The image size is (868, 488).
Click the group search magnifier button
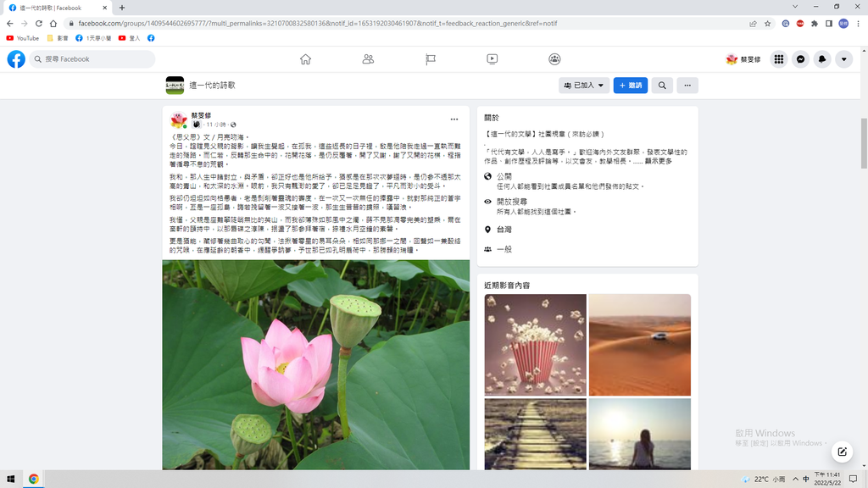pyautogui.click(x=662, y=86)
